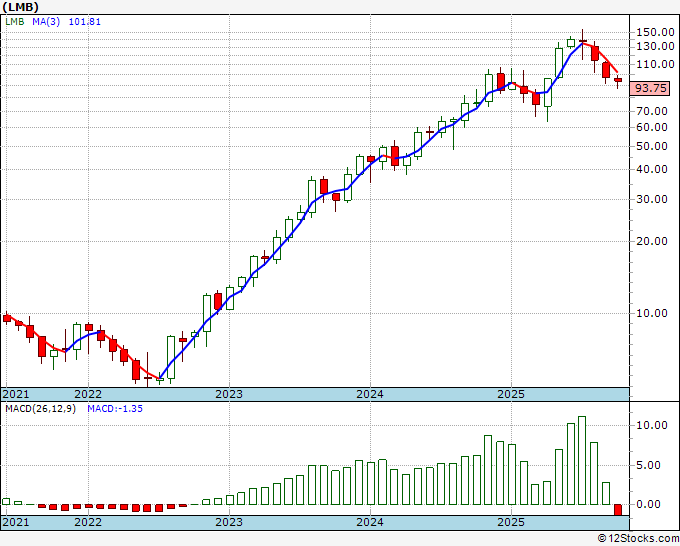
Task: Click 2024 on the price chart time axis
Action: click(x=370, y=394)
